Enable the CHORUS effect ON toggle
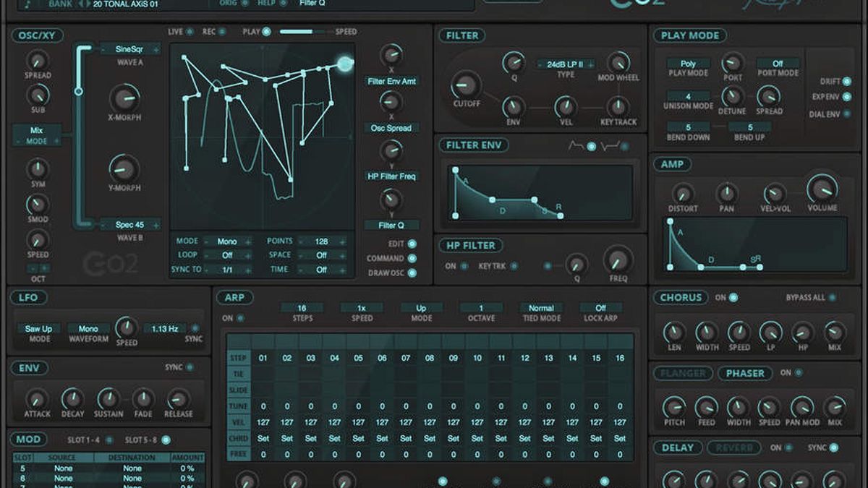Image resolution: width=868 pixels, height=488 pixels. tap(732, 297)
